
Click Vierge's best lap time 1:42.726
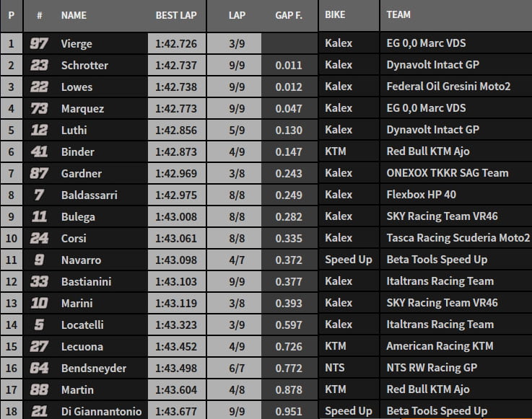click(176, 43)
